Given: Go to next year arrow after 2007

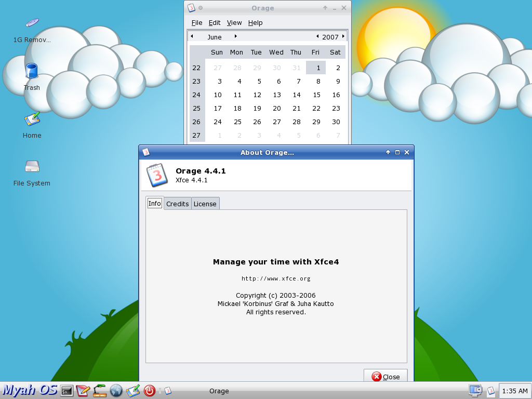Looking at the screenshot, I should (x=343, y=36).
